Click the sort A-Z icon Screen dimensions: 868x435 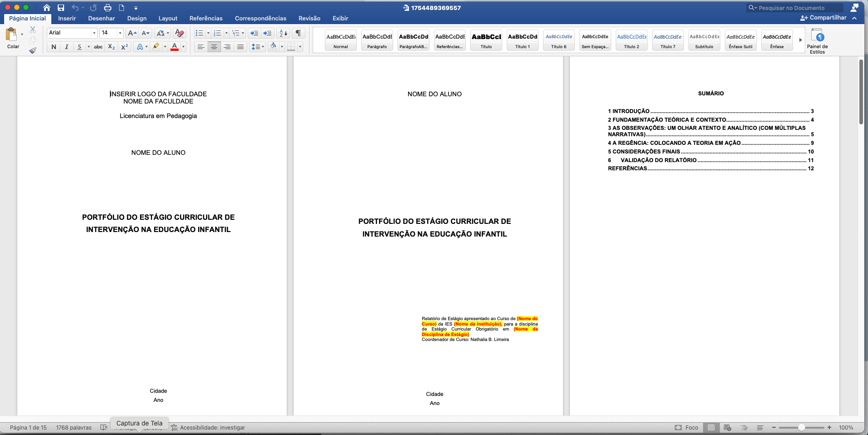[x=283, y=33]
